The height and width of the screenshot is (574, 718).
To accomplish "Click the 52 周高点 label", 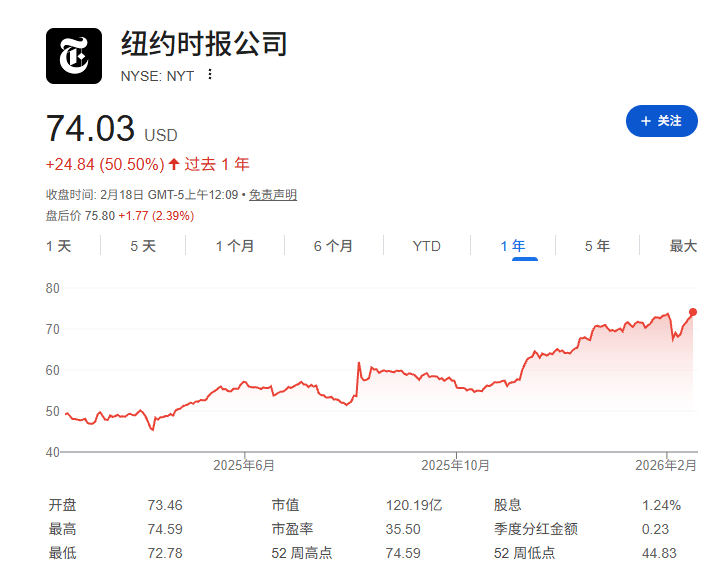I will tap(302, 553).
